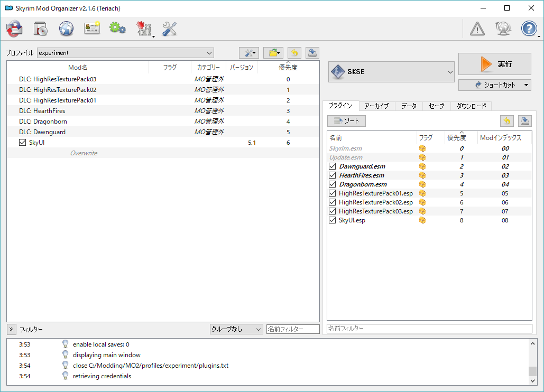Open the profile dropdown showing experiment

click(125, 53)
